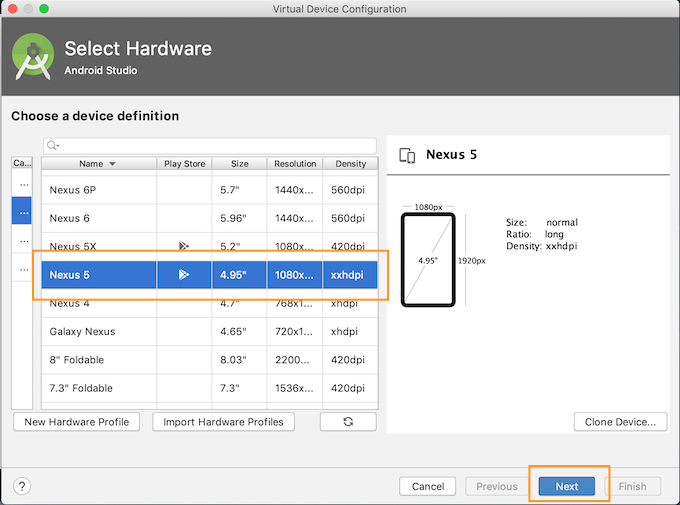Click Import Hardware Profiles button
This screenshot has width=680, height=505.
pos(223,422)
